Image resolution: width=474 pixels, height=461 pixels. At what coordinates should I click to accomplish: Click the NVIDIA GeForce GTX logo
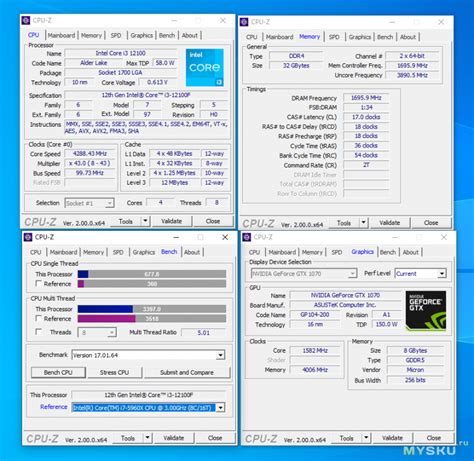426,311
